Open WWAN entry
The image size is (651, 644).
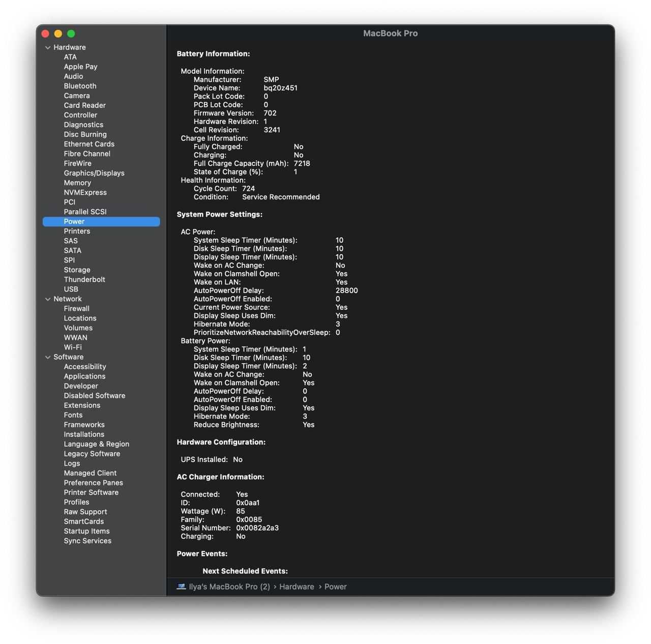[x=76, y=338]
